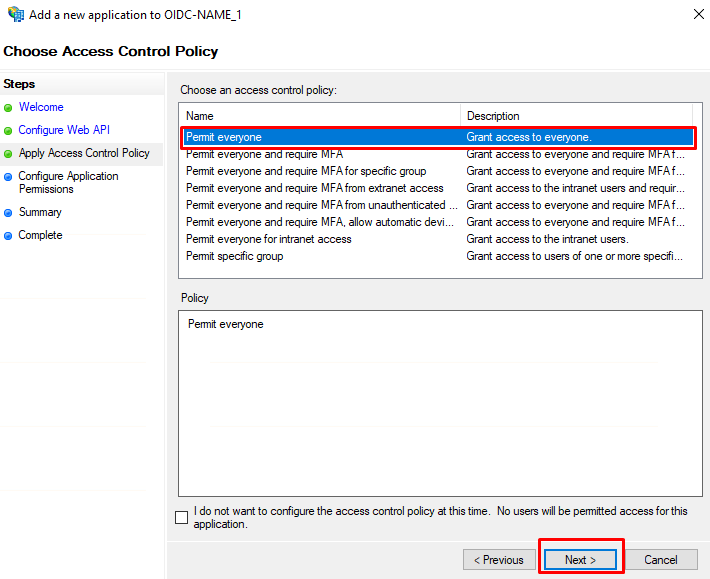This screenshot has width=710, height=579.
Task: Pick Permit everyone for intranet access
Action: pos(438,239)
